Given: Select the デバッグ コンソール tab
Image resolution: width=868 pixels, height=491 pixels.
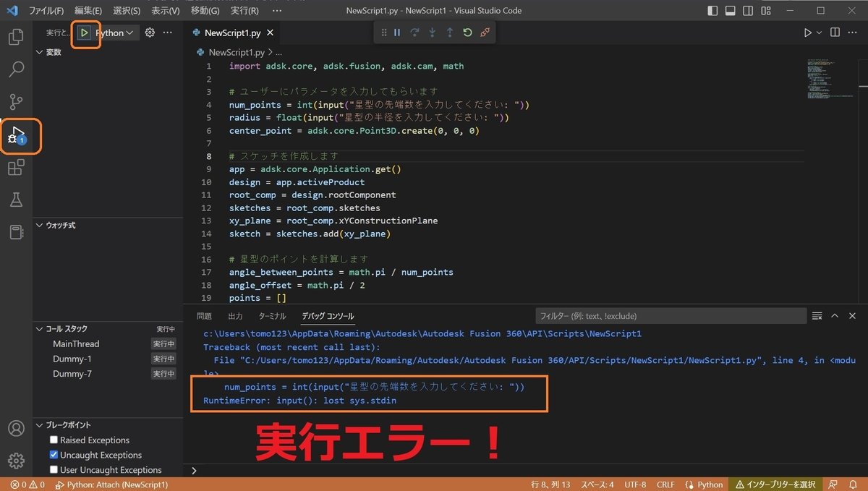Looking at the screenshot, I should [328, 316].
